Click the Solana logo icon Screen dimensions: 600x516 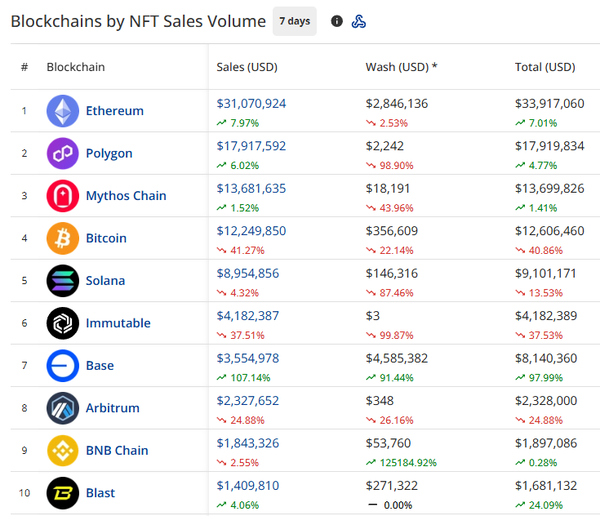click(62, 281)
